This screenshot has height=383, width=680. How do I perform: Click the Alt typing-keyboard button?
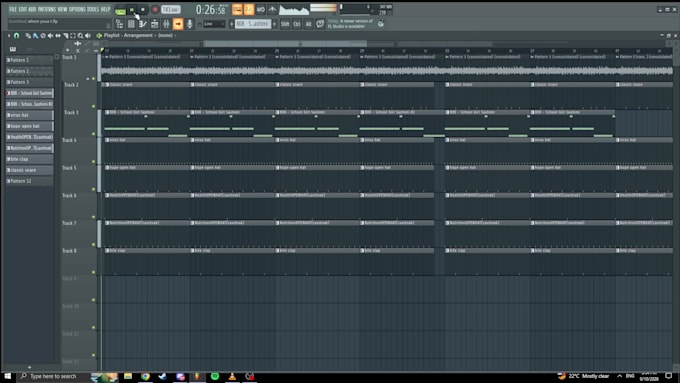tap(308, 24)
